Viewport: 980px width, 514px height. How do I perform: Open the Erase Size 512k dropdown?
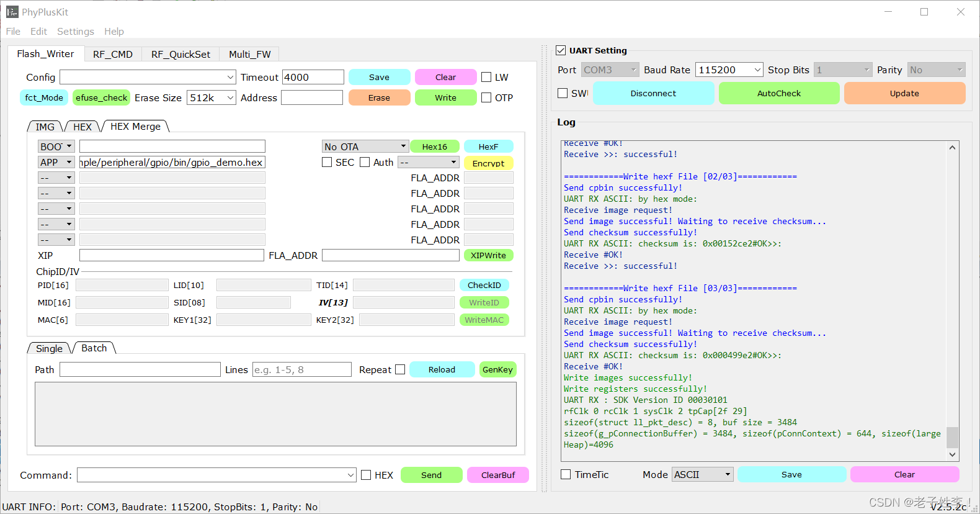coord(212,97)
